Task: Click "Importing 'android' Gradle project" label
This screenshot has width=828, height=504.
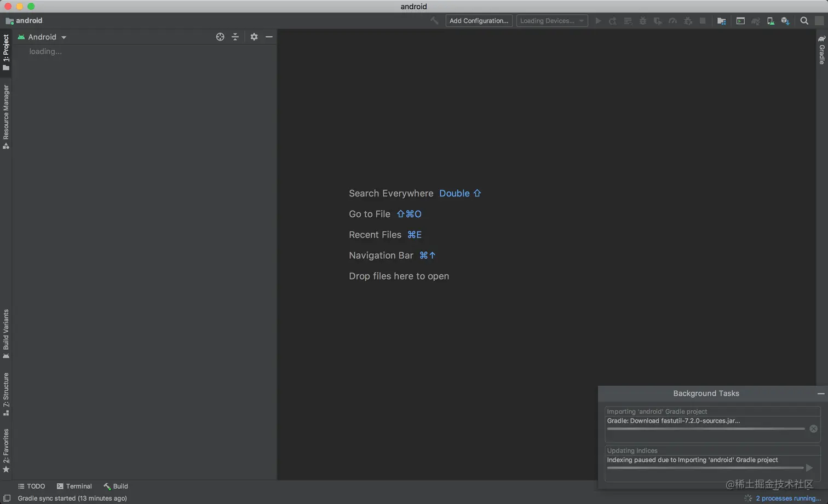Action: (657, 412)
